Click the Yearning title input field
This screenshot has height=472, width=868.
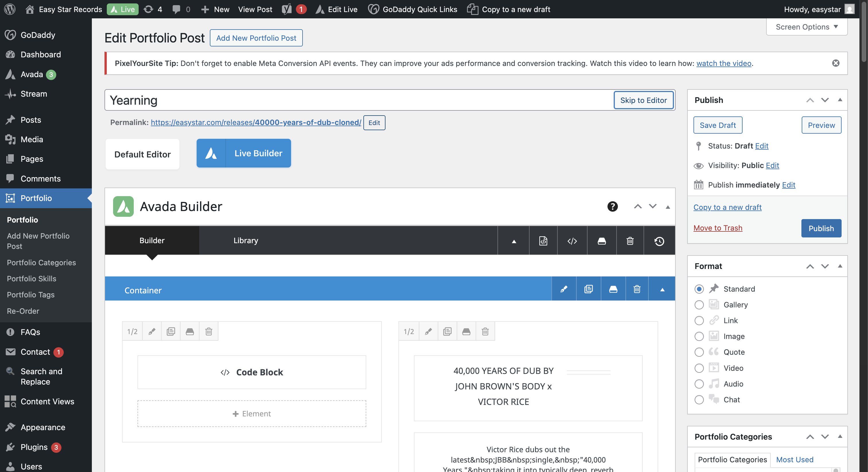357,100
